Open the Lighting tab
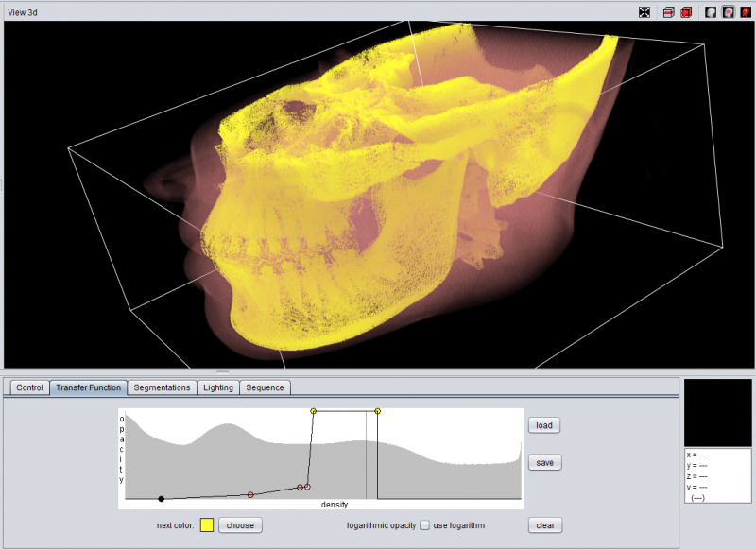Viewport: 756px width, 550px height. 218,387
